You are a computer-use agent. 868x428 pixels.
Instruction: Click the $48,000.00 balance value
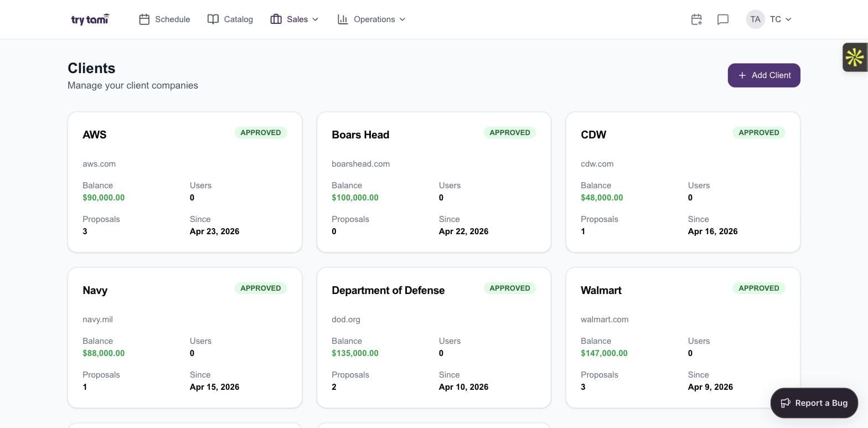point(602,198)
